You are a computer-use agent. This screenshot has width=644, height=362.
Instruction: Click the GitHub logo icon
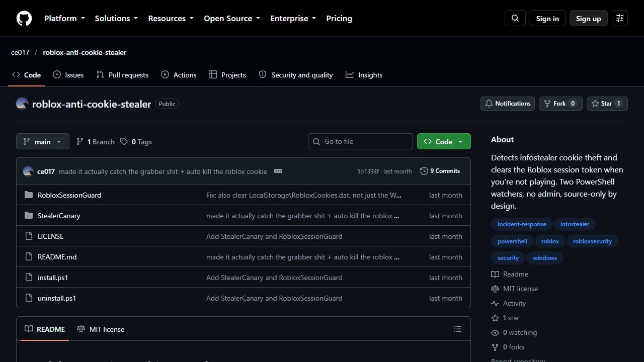tap(24, 19)
